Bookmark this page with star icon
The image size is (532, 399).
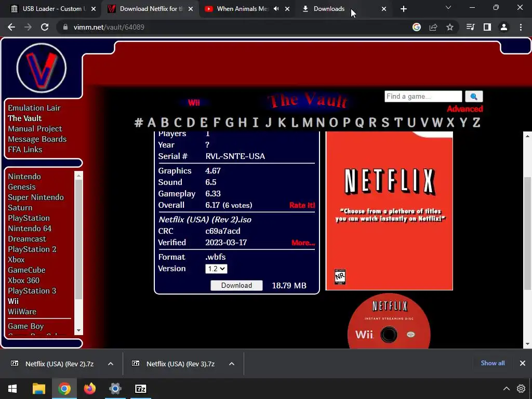450,27
